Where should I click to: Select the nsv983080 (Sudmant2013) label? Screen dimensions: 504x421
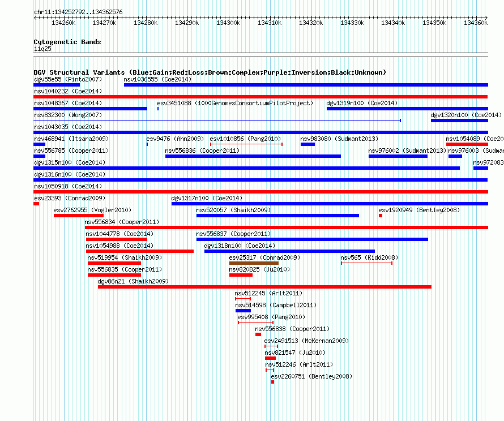[339, 139]
